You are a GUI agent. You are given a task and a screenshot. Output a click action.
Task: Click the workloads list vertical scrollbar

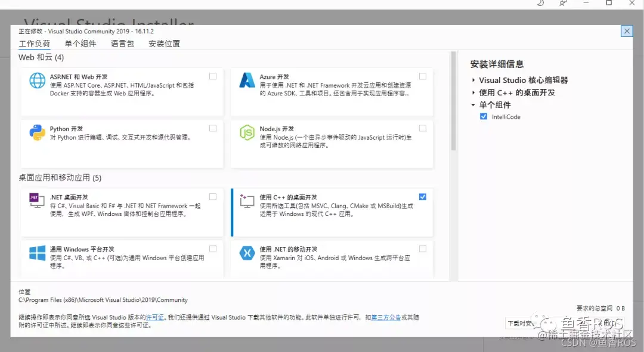click(x=453, y=101)
